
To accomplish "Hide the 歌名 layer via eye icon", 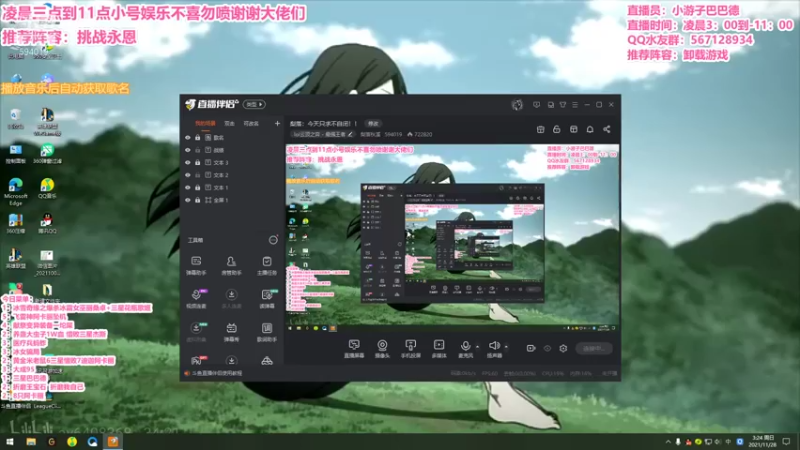I will (x=188, y=138).
